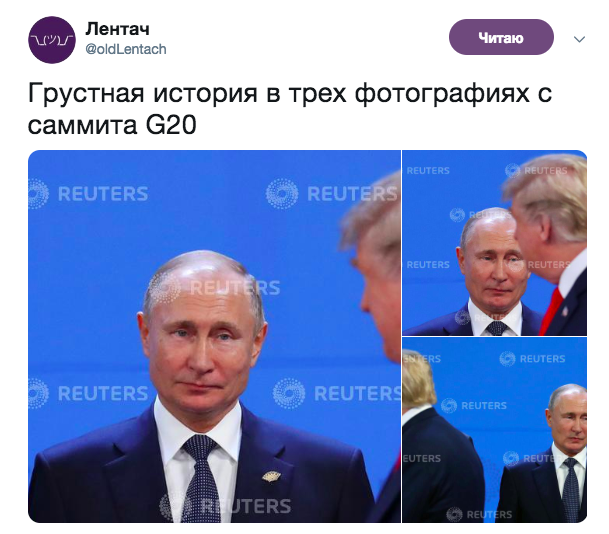The height and width of the screenshot is (534, 609).
Task: Click the Reuters logo at bottom-right photo's top
Action: pos(532,358)
